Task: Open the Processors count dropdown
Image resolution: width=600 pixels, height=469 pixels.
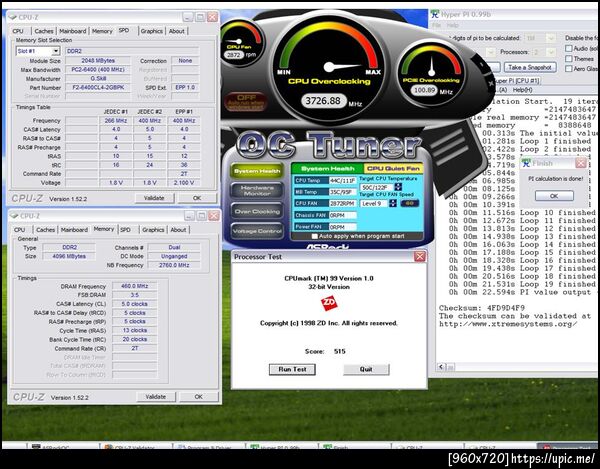Action: pyautogui.click(x=550, y=52)
